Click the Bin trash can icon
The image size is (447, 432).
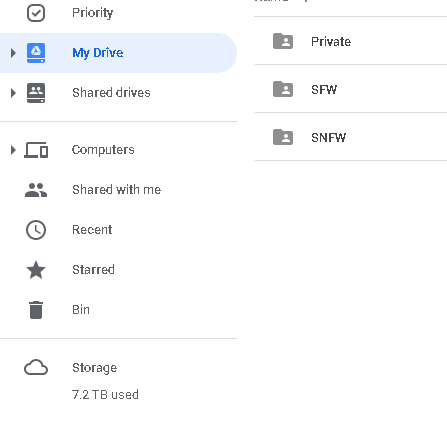click(36, 310)
